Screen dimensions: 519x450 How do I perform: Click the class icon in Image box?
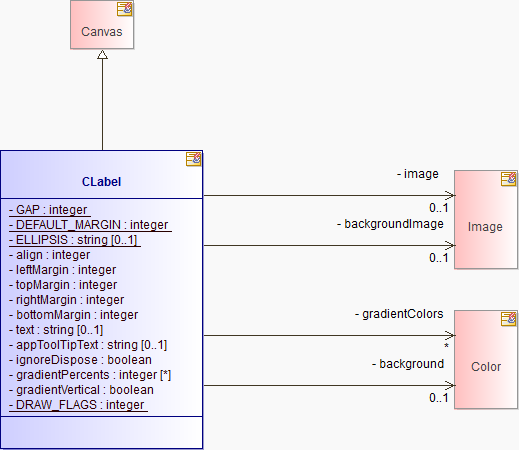[x=509, y=179]
